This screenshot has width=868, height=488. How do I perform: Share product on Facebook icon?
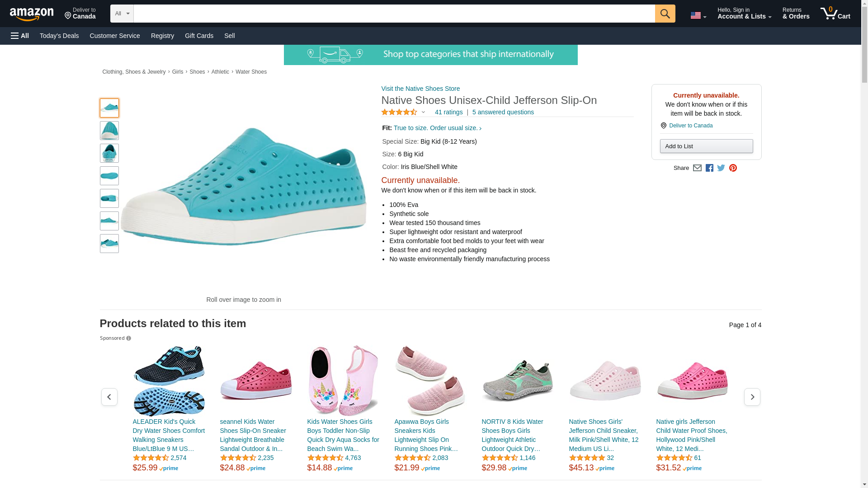click(709, 168)
